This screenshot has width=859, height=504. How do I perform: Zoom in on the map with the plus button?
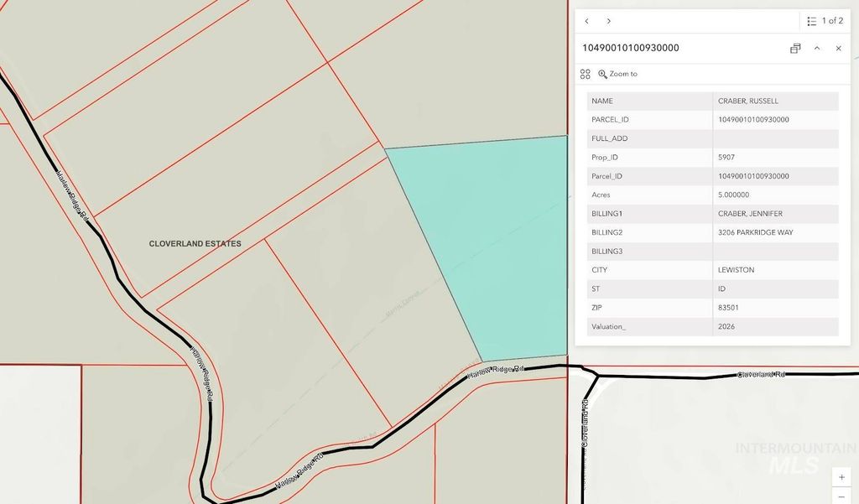click(x=841, y=477)
